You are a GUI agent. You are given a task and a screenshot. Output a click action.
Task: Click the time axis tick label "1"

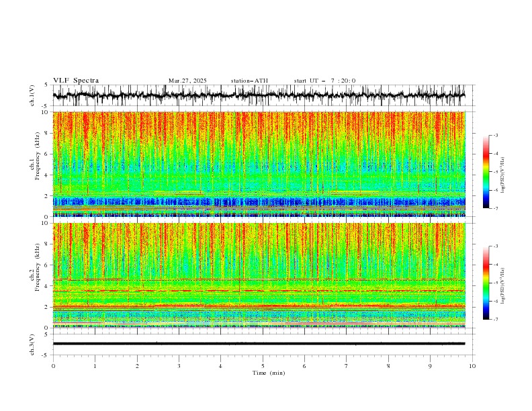[x=95, y=366]
